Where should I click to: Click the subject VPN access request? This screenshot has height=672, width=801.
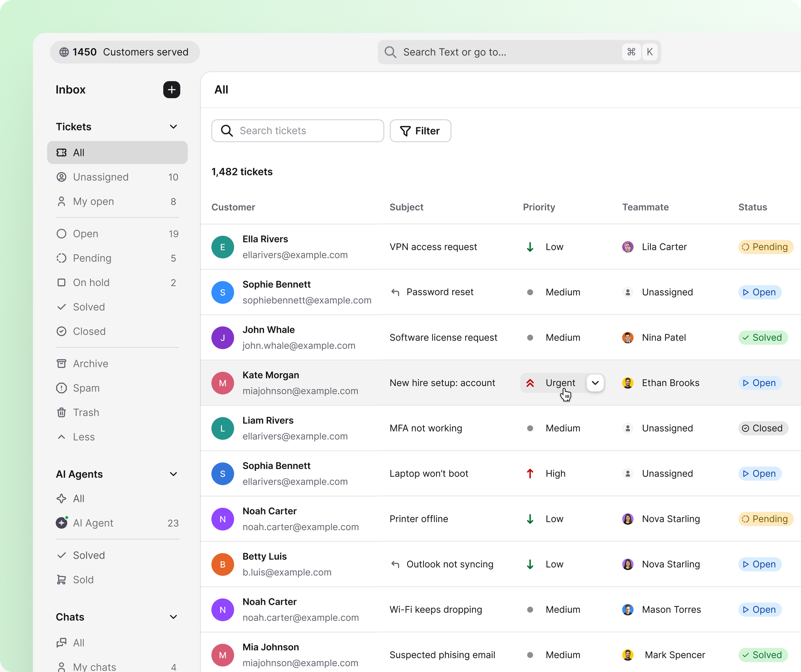(433, 247)
